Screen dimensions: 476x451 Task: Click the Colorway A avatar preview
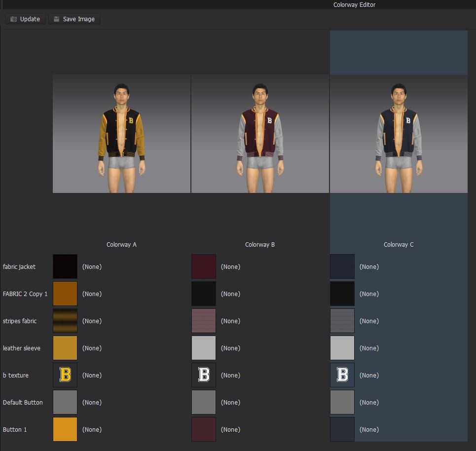pyautogui.click(x=121, y=133)
